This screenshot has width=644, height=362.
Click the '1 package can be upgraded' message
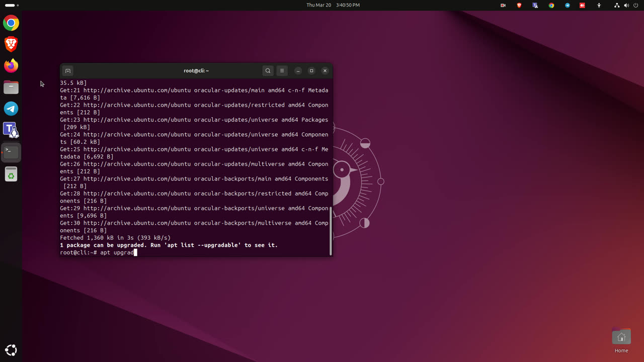[169, 245]
